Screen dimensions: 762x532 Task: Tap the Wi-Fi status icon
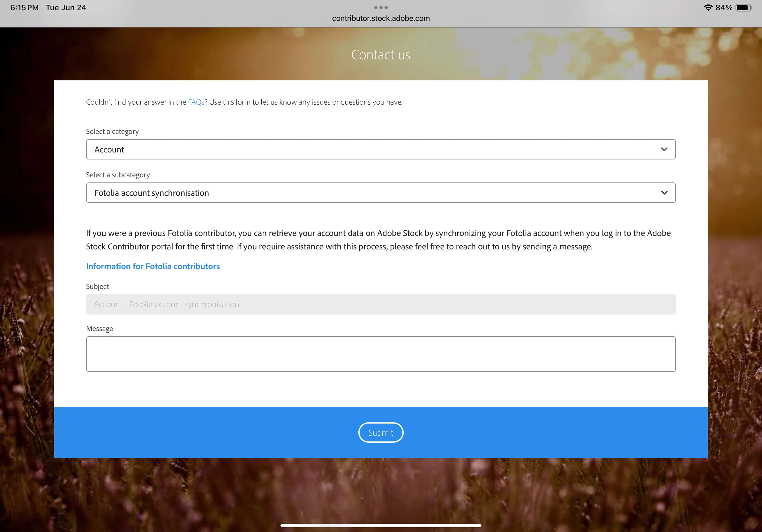pyautogui.click(x=708, y=8)
